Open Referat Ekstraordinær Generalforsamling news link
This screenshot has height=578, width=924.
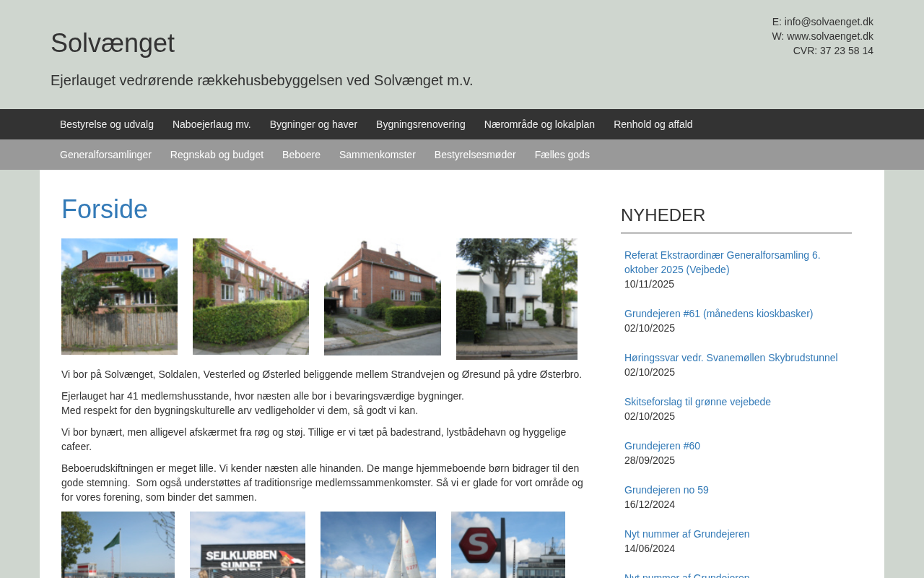(723, 262)
